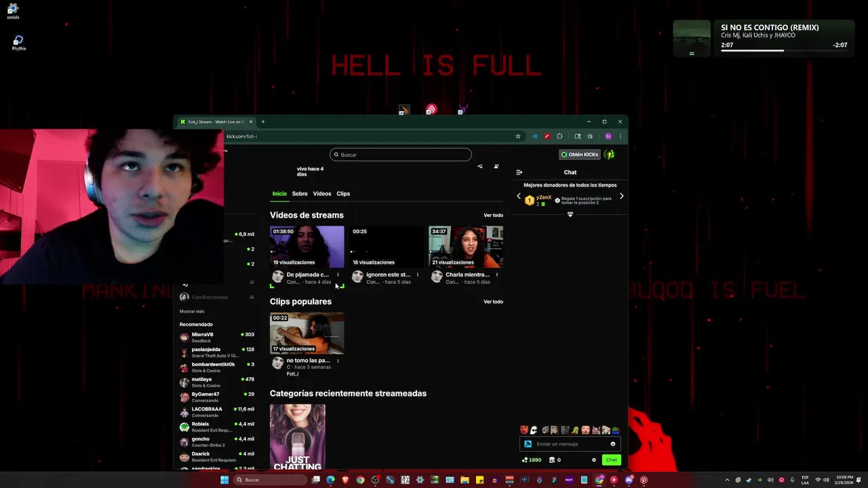This screenshot has height=488, width=868.
Task: Open Brave browser from the taskbar
Action: (x=345, y=480)
